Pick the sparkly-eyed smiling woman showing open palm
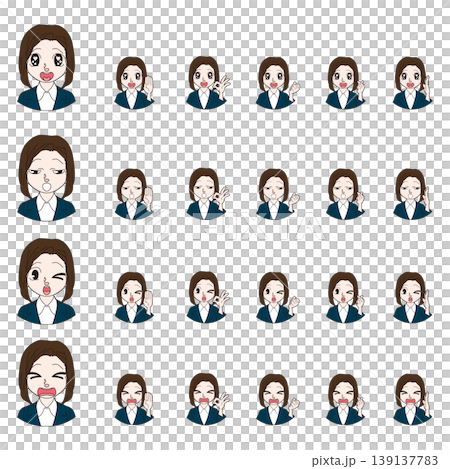The height and width of the screenshot is (469, 450). pyautogui.click(x=134, y=83)
